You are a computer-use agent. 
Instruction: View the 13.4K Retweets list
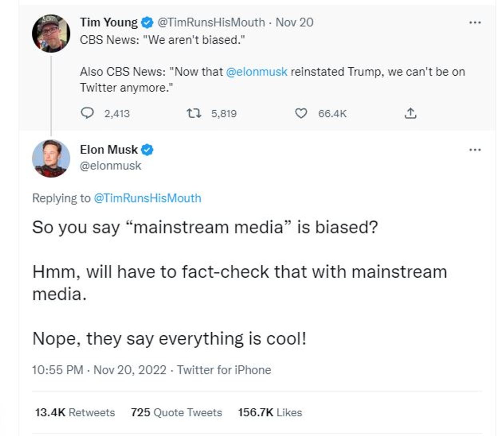pos(74,412)
